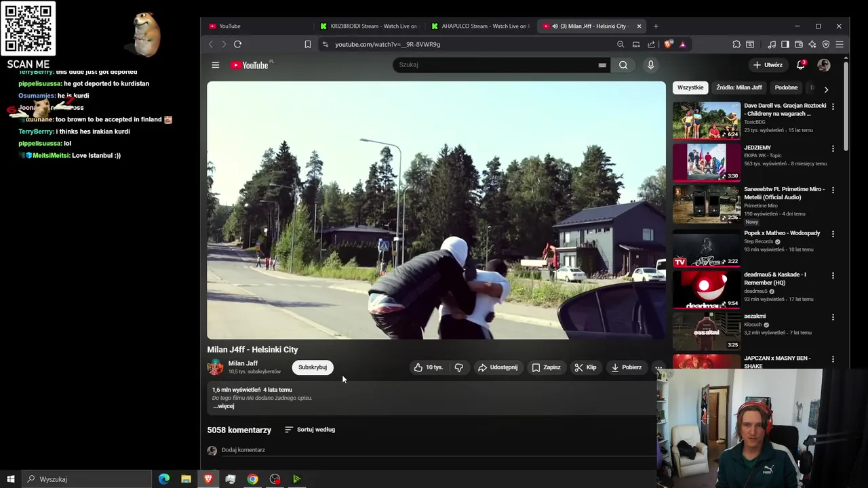Open Sortuj według comment sorting
868x488 pixels.
(x=310, y=430)
